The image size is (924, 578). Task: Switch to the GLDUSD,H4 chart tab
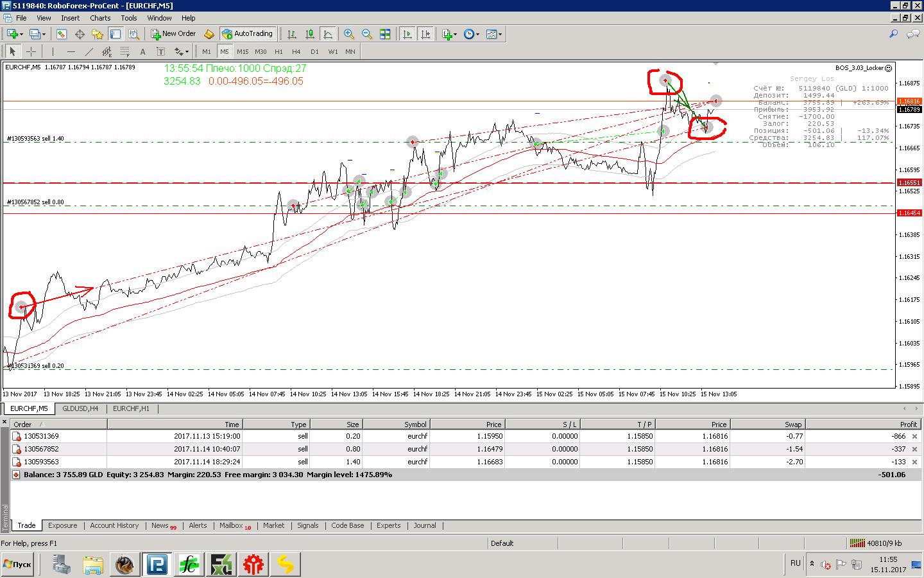tap(80, 408)
